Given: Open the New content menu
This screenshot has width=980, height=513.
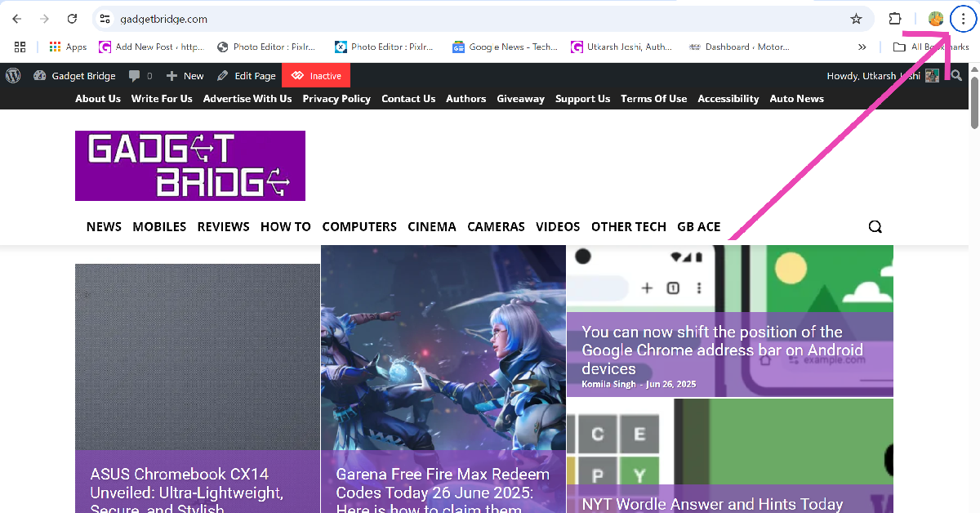Looking at the screenshot, I should 185,75.
